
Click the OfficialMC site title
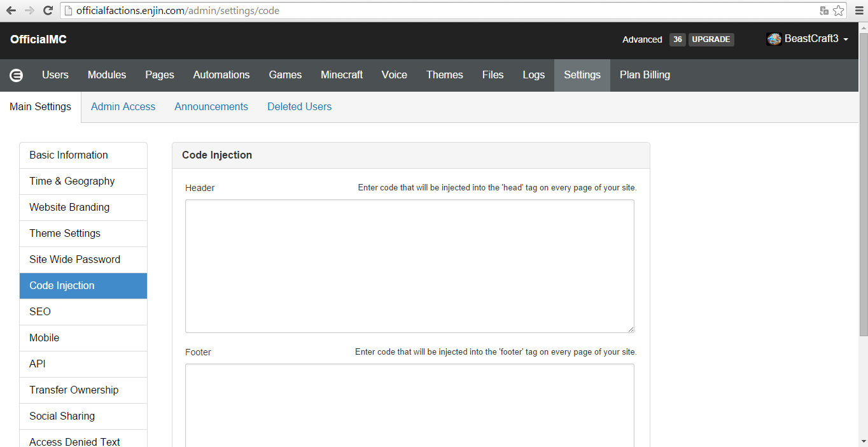coord(38,39)
